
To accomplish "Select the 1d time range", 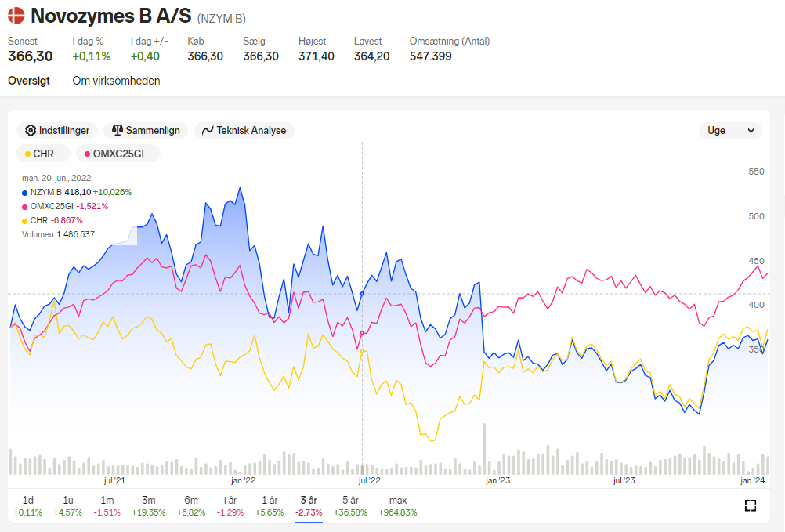I will point(28,506).
